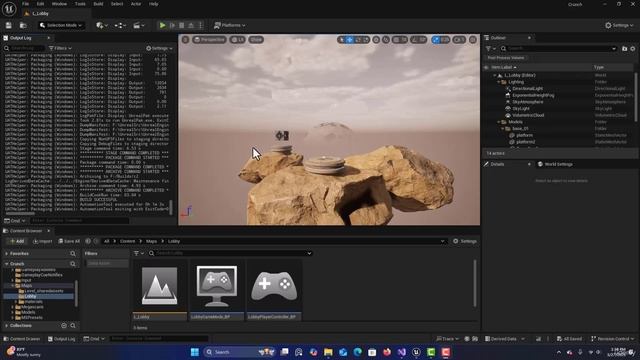Screen dimensions: 640x360
Task: Click Save All in Content Browser
Action: tap(69, 241)
